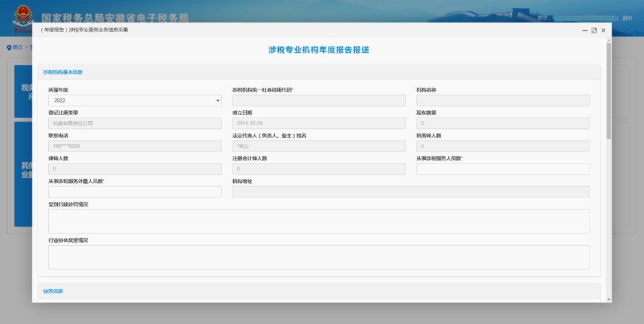Open the 所属年度 year dropdown
Screen dimensions: 644x324
[x=135, y=101]
